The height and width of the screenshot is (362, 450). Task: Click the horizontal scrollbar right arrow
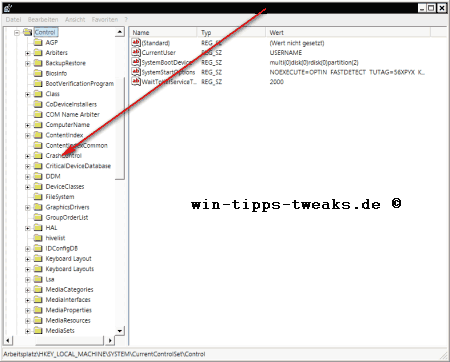tap(110, 341)
